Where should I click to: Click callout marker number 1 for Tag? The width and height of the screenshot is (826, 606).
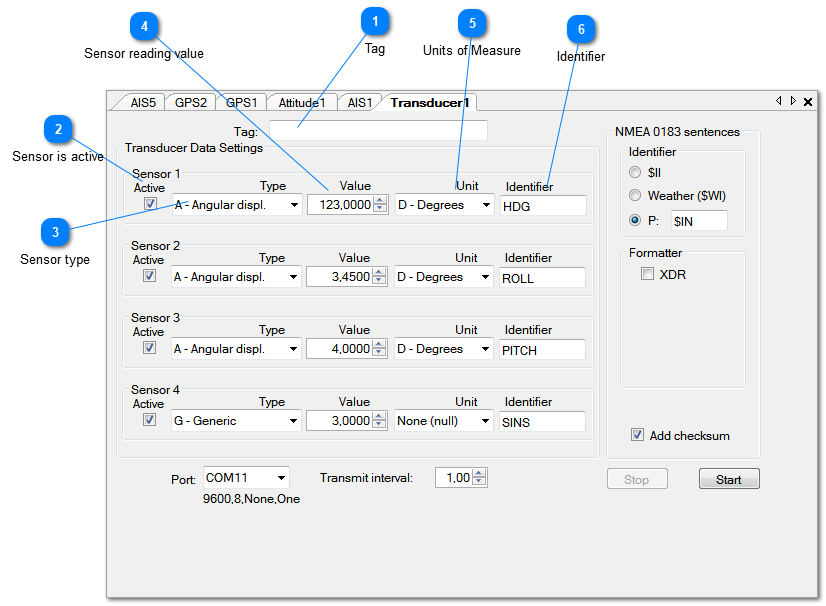click(x=375, y=21)
